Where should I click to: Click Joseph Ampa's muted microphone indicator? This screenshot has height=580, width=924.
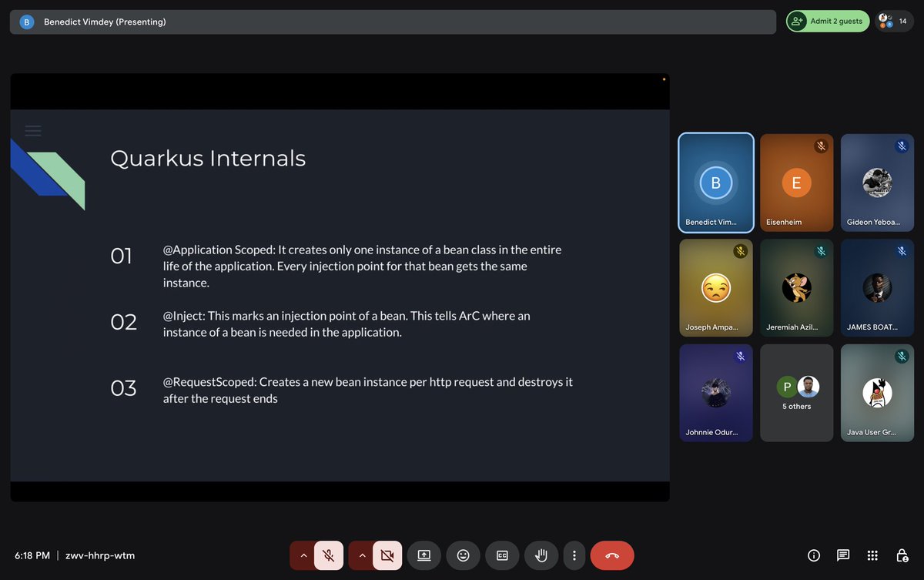(x=740, y=251)
